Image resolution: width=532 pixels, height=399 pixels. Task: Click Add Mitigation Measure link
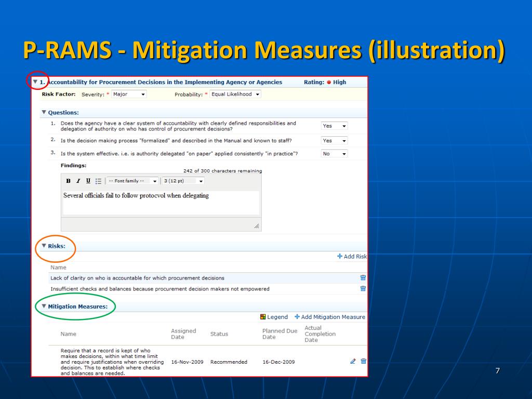[330, 317]
